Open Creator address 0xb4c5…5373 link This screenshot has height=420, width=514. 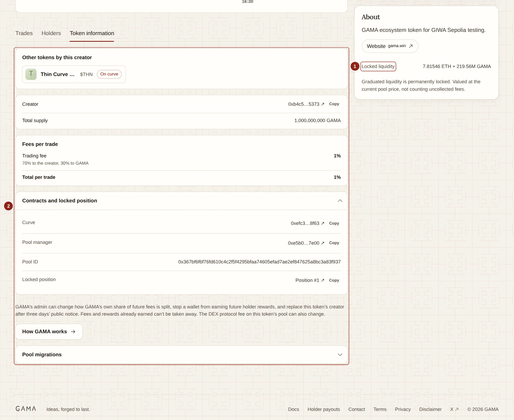[x=306, y=104]
